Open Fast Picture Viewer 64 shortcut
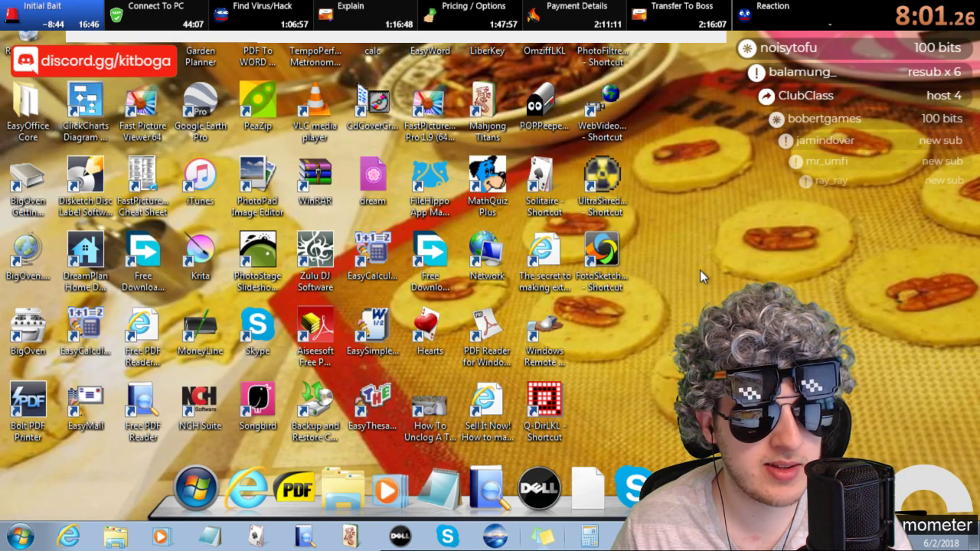The image size is (980, 551). 142,100
